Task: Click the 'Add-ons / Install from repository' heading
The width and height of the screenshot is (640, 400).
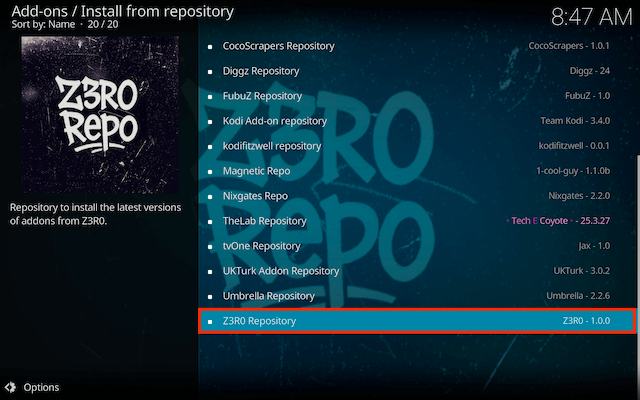Action: click(122, 11)
